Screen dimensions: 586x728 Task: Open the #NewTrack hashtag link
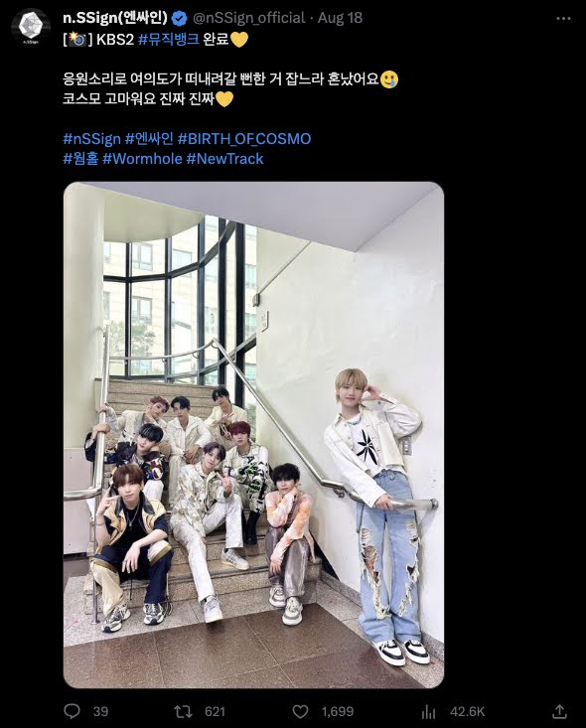224,159
